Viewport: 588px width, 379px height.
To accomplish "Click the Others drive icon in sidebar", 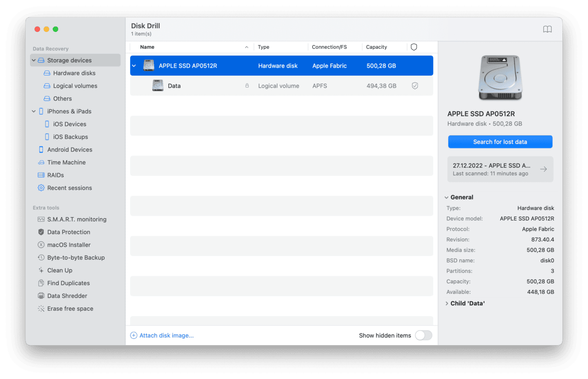I will click(x=47, y=99).
